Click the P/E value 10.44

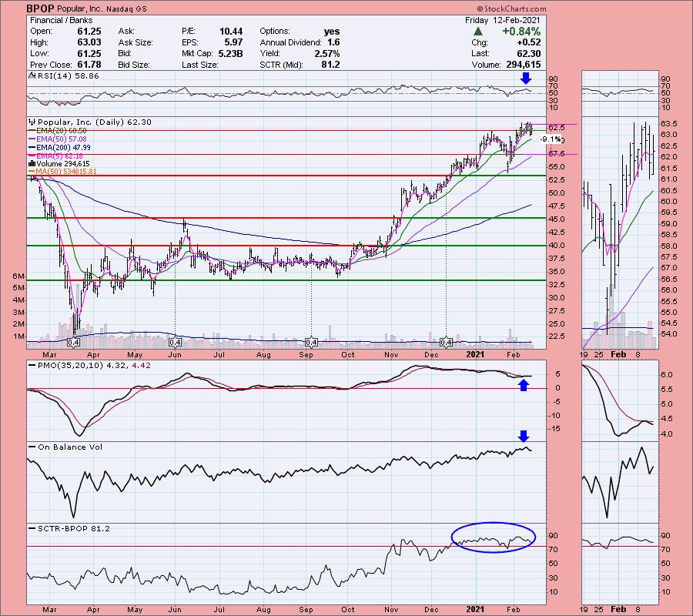click(231, 32)
